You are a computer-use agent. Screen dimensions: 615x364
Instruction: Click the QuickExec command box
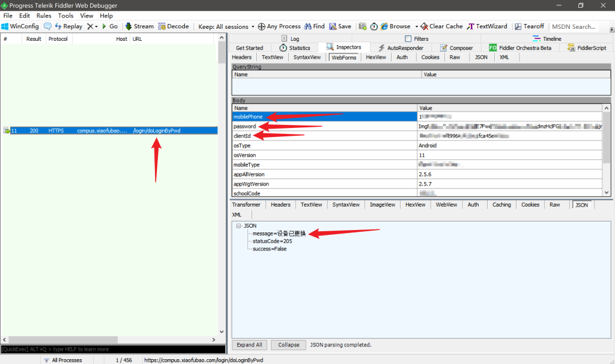113,349
